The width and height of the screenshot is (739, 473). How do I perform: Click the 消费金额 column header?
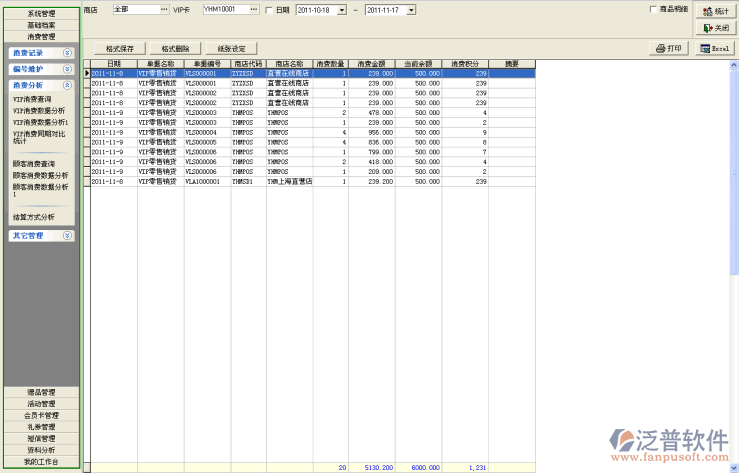pyautogui.click(x=371, y=63)
